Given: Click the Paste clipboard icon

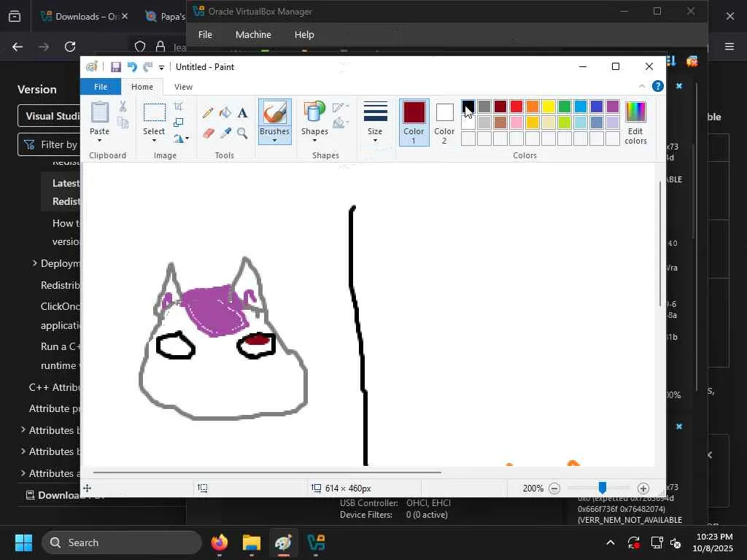Looking at the screenshot, I should click(x=99, y=113).
